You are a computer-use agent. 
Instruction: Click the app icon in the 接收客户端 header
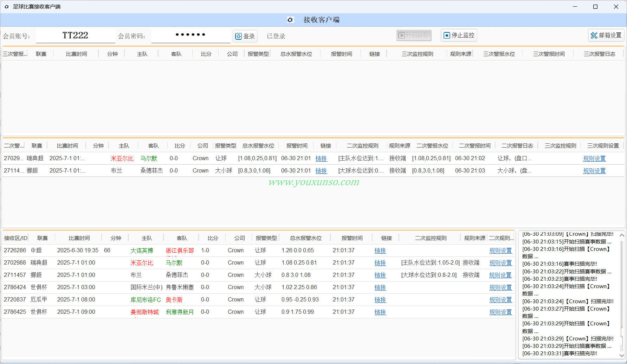pos(290,20)
